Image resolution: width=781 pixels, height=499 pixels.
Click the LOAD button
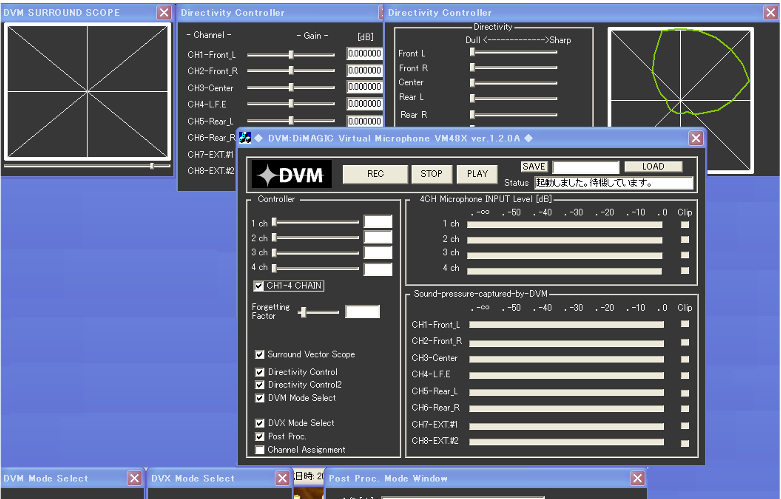653,166
